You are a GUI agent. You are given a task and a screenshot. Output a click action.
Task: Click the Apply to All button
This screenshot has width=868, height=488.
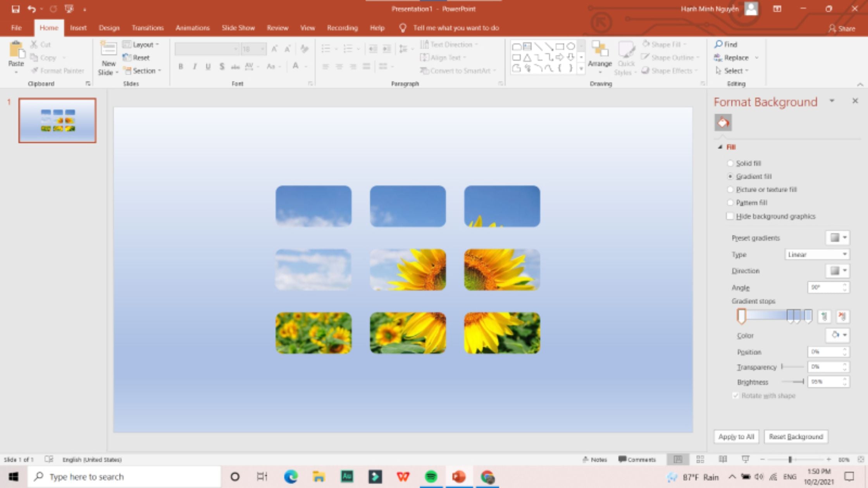[736, 436]
